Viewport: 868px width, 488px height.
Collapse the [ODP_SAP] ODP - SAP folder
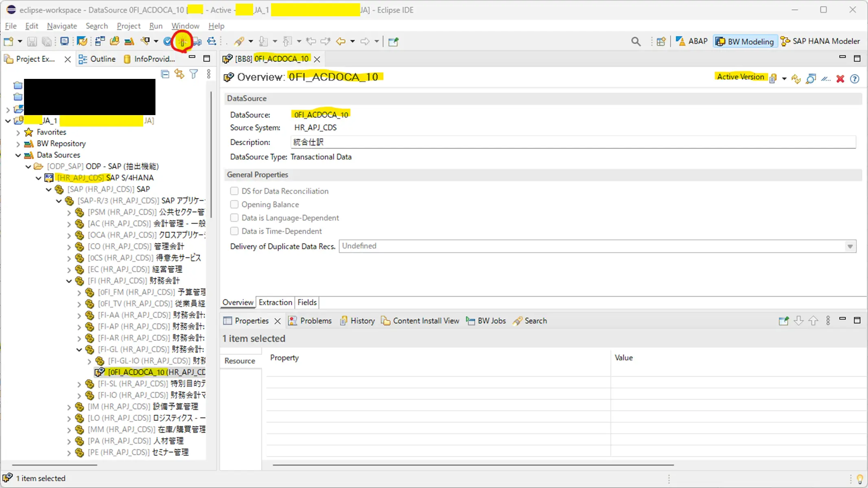[x=28, y=167]
